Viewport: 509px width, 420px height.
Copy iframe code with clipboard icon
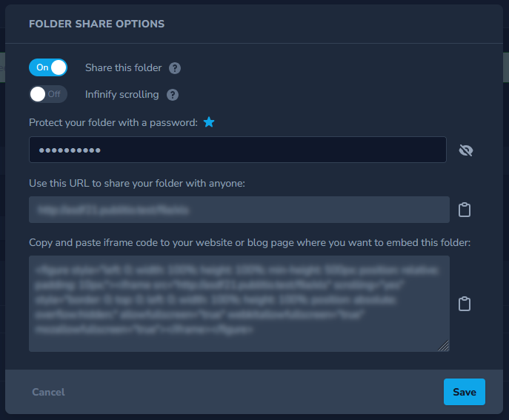click(465, 304)
